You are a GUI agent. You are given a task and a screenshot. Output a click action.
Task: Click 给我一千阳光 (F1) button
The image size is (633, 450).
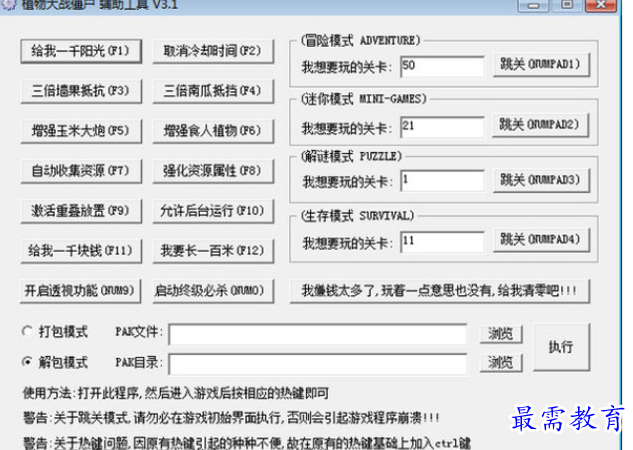(x=81, y=51)
